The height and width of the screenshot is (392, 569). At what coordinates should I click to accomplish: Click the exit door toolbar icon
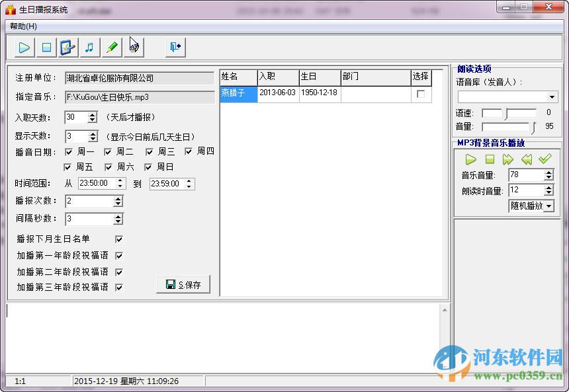pos(174,47)
